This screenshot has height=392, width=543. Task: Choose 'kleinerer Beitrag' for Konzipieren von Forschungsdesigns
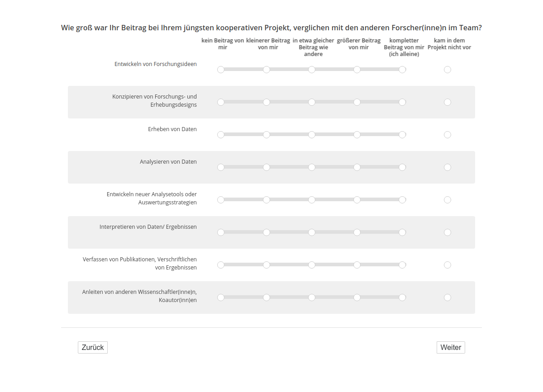tap(267, 102)
